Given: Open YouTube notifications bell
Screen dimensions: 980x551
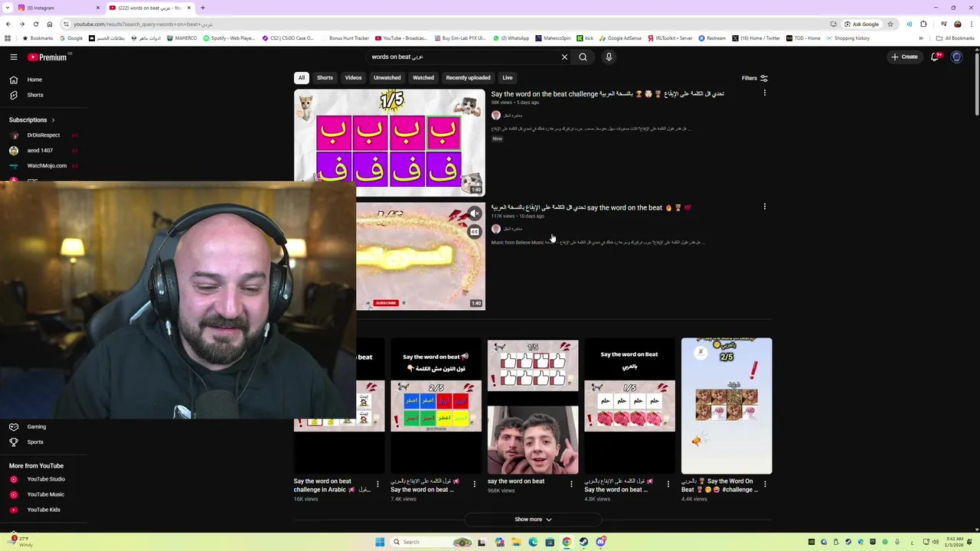Looking at the screenshot, I should point(935,57).
